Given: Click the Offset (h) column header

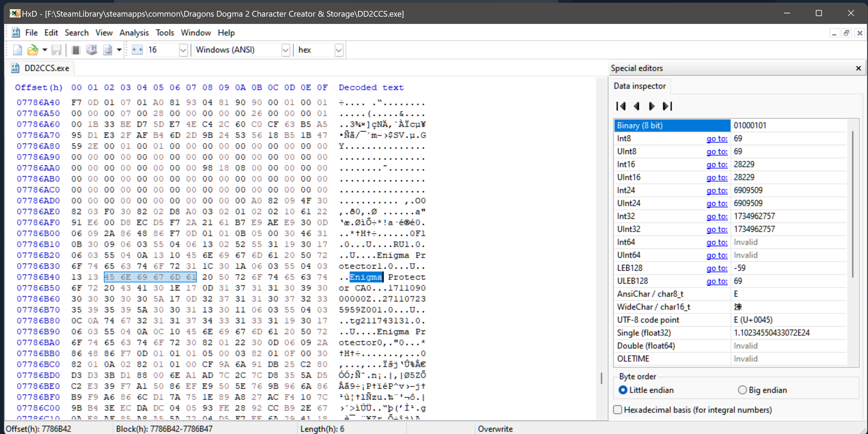Looking at the screenshot, I should [x=39, y=88].
